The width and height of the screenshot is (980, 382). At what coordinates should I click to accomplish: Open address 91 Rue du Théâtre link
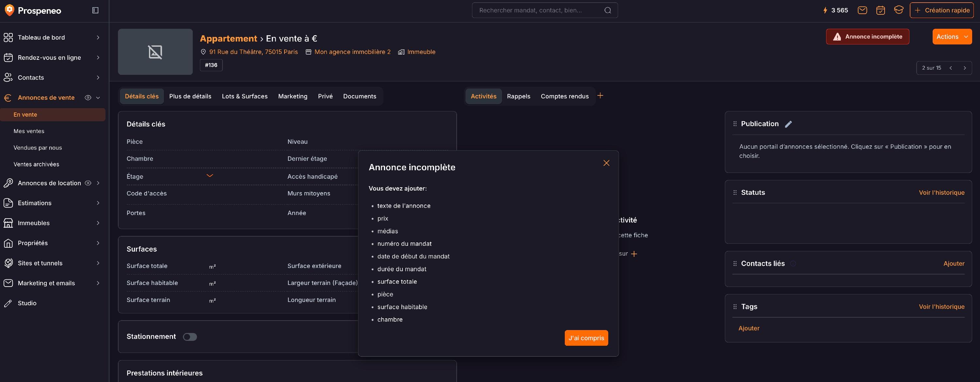[x=253, y=52]
